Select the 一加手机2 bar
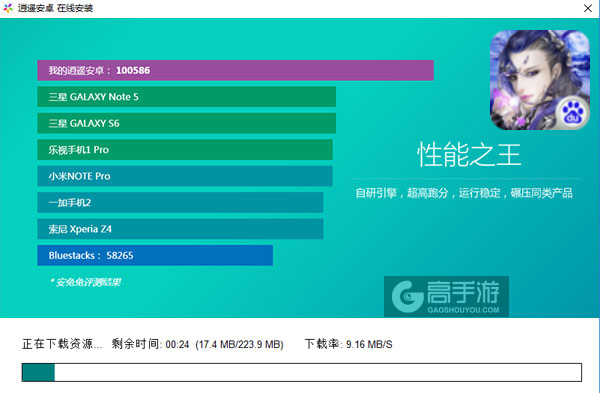 [180, 202]
